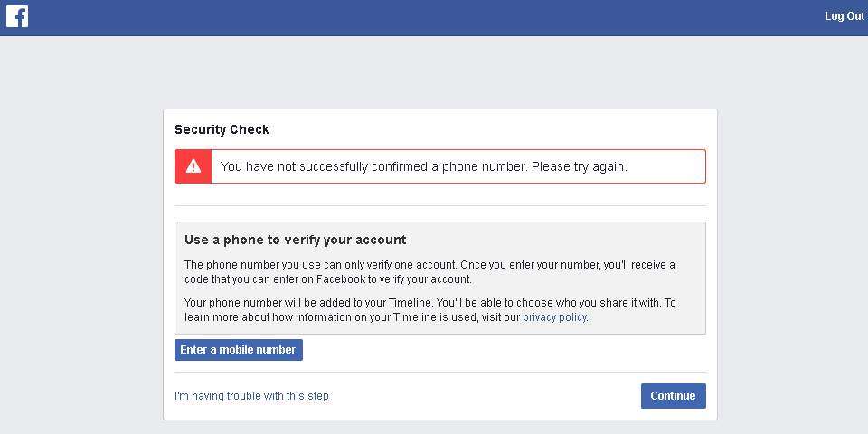
Task: Open I'm having trouble with this step
Action: [251, 396]
